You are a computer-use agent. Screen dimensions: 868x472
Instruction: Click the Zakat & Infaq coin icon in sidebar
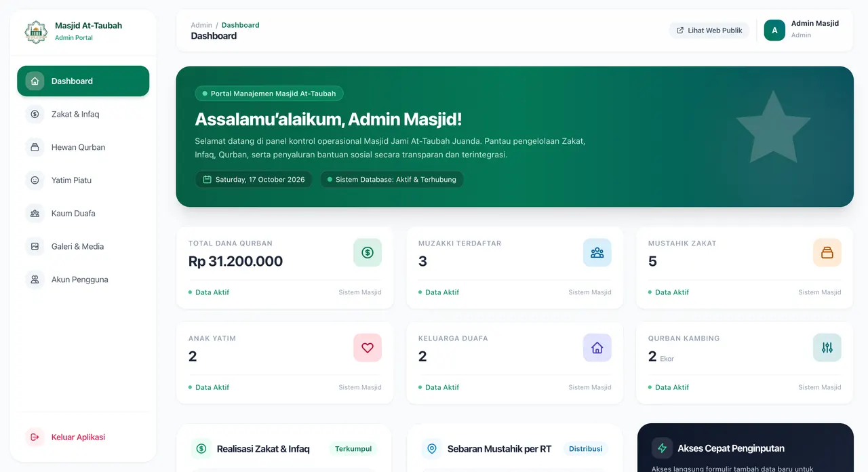coord(35,114)
